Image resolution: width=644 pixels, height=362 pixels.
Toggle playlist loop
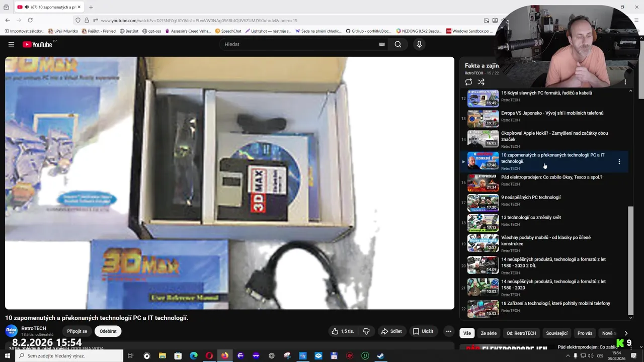click(x=468, y=82)
